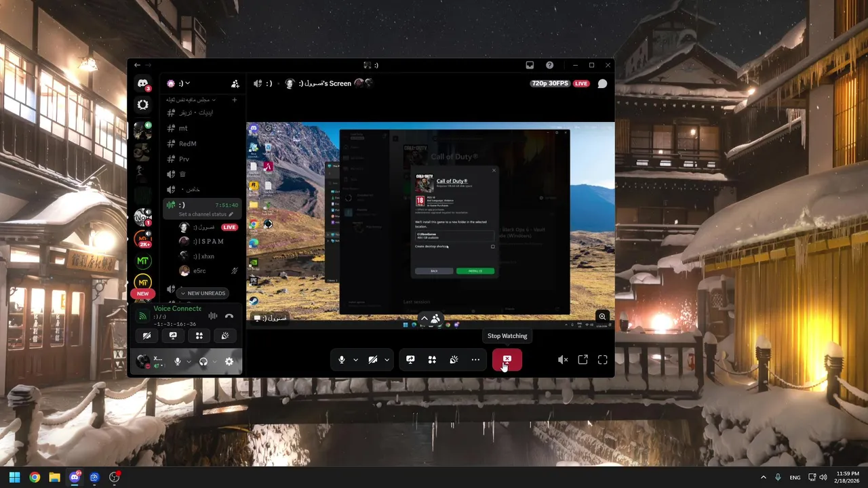Click the Inbox icon in the title bar
Screen dimensions: 868x488
pos(530,65)
